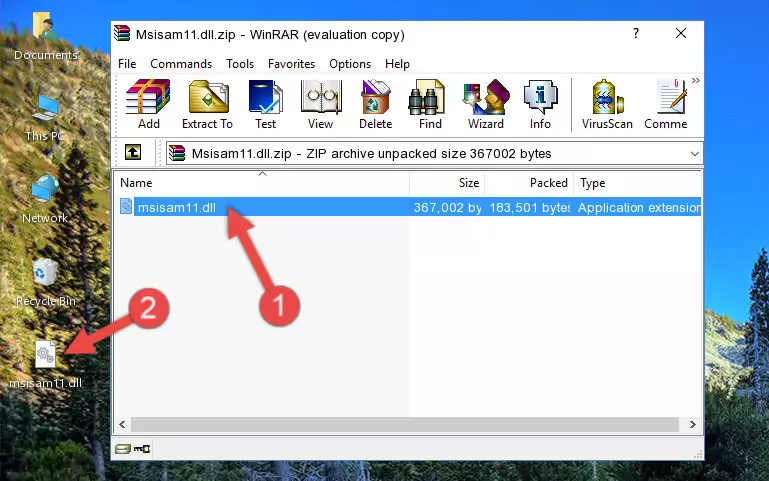
Task: Click the archive path address field
Action: 434,153
